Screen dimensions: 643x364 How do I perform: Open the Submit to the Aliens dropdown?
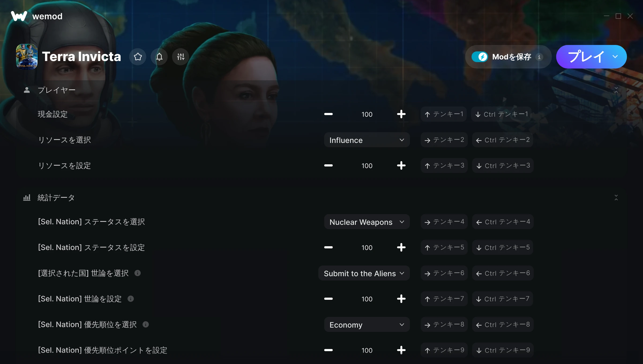pos(364,273)
